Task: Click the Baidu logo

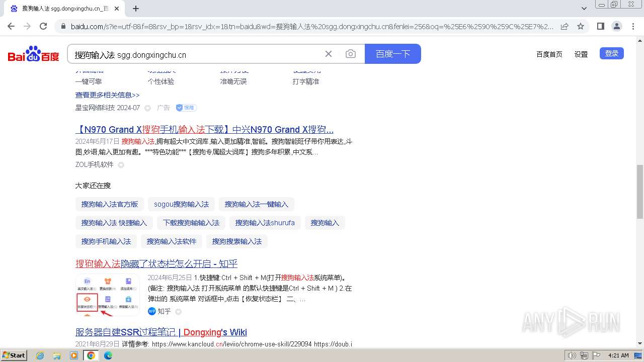Action: point(33,54)
